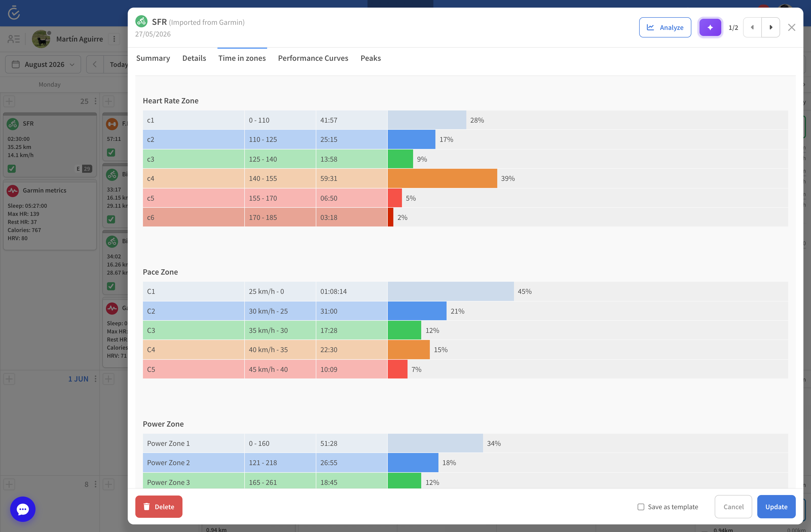Open the athlete list icon
Image resolution: width=811 pixels, height=532 pixels.
pyautogui.click(x=14, y=39)
